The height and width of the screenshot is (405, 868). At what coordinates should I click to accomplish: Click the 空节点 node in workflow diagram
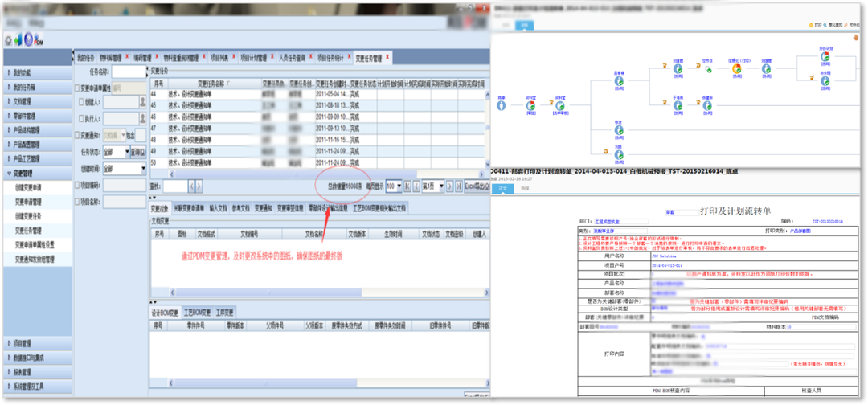[707, 67]
